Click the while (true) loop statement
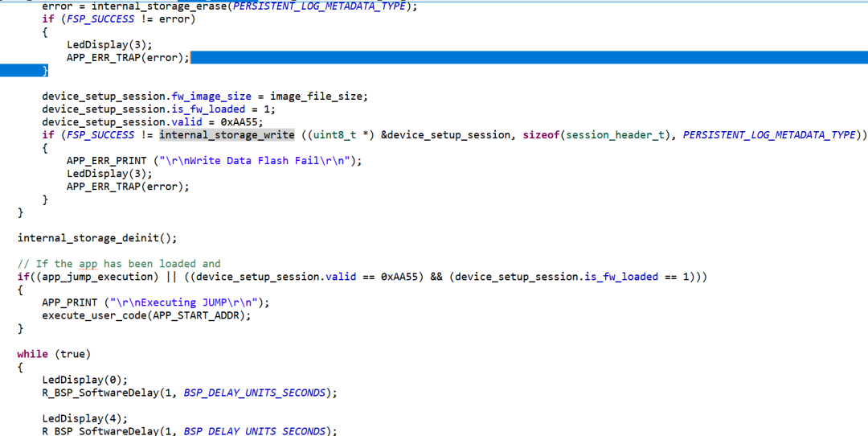The height and width of the screenshot is (436, 868). click(x=55, y=354)
